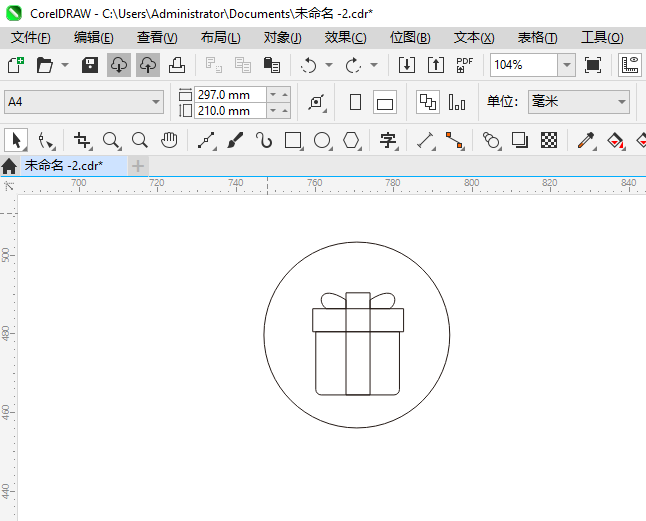
Task: Select the Ellipse tool
Action: [322, 140]
